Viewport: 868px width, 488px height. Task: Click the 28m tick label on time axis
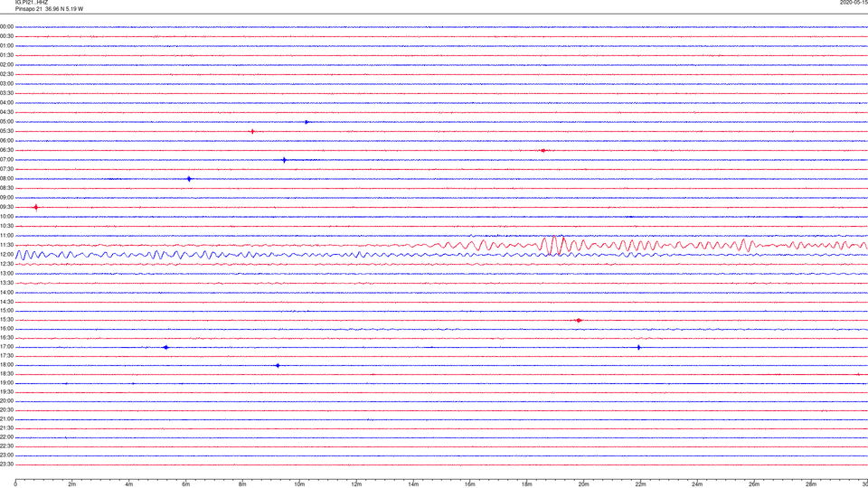click(811, 484)
